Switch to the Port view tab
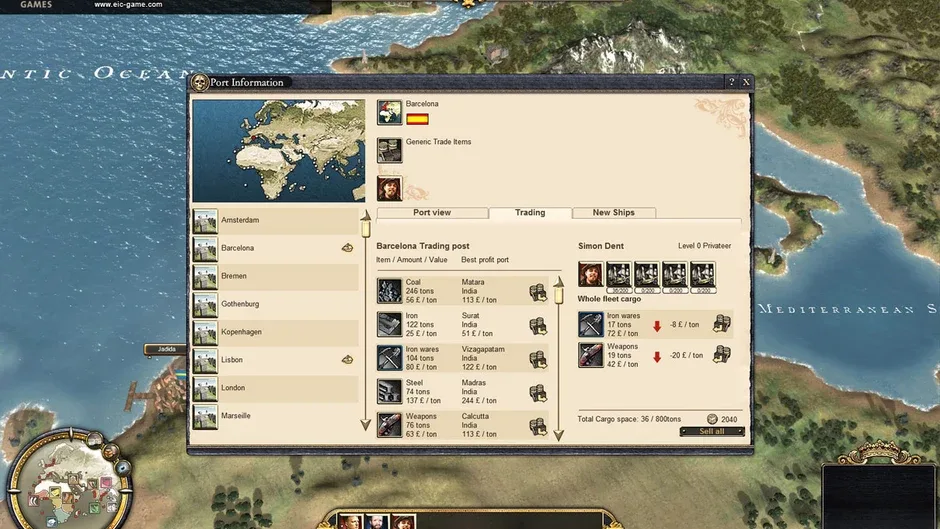This screenshot has width=940, height=529. tap(432, 213)
